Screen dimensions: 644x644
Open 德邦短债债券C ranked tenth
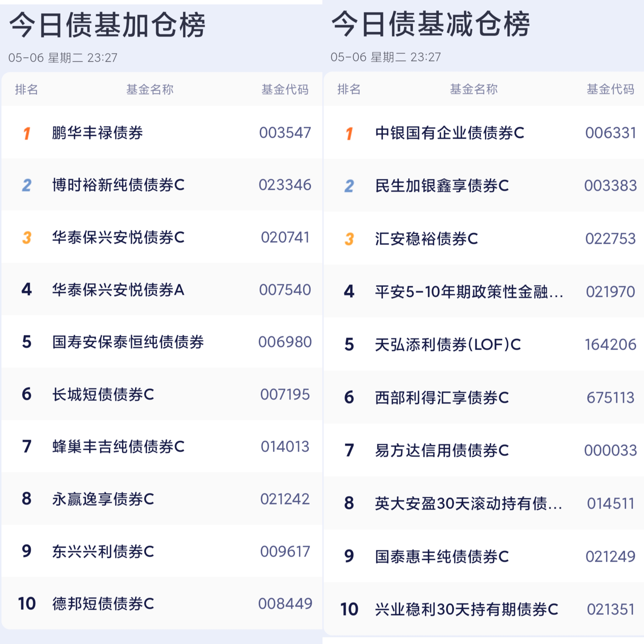103,604
